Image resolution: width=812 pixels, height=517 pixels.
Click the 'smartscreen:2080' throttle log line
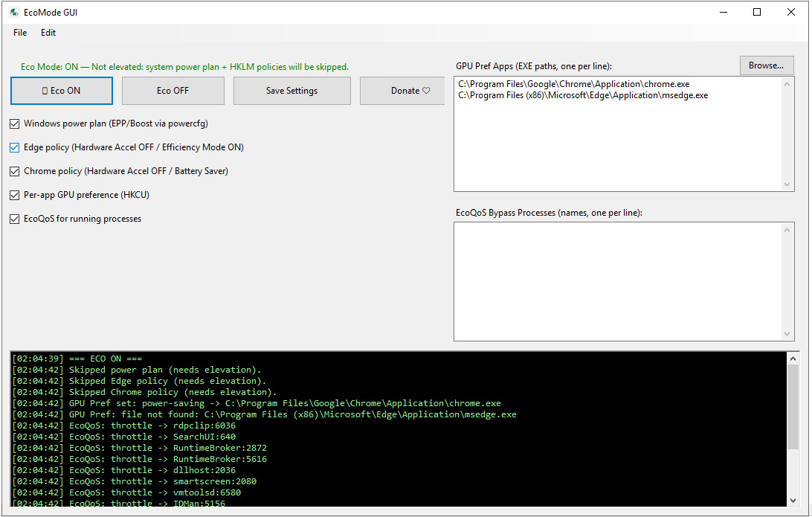pos(134,481)
